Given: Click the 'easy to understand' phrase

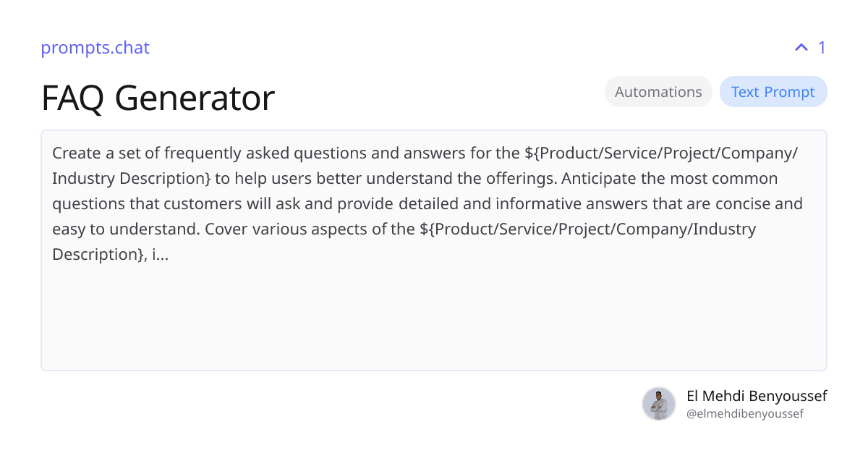Looking at the screenshot, I should click(x=126, y=229).
